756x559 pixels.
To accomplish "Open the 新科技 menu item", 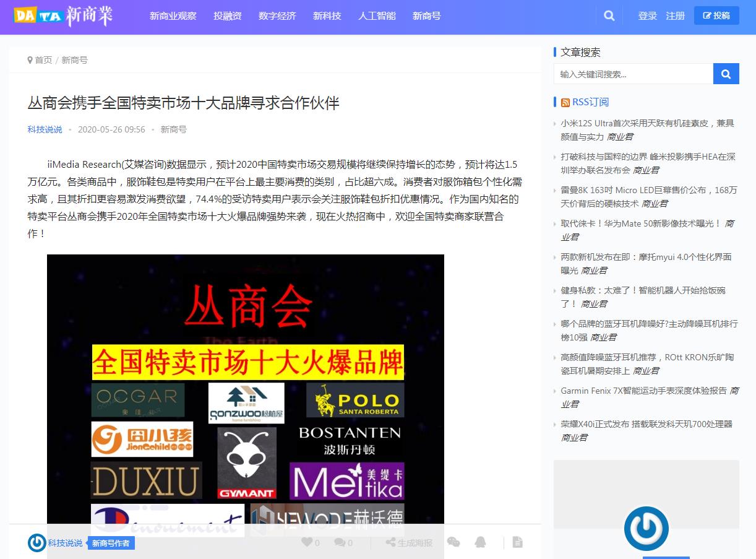I will (327, 16).
